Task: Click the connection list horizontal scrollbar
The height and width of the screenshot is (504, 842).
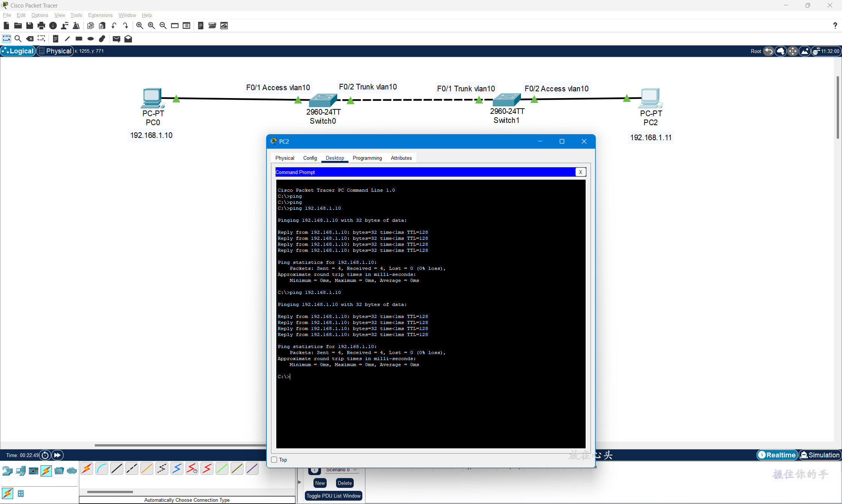Action: (x=110, y=492)
